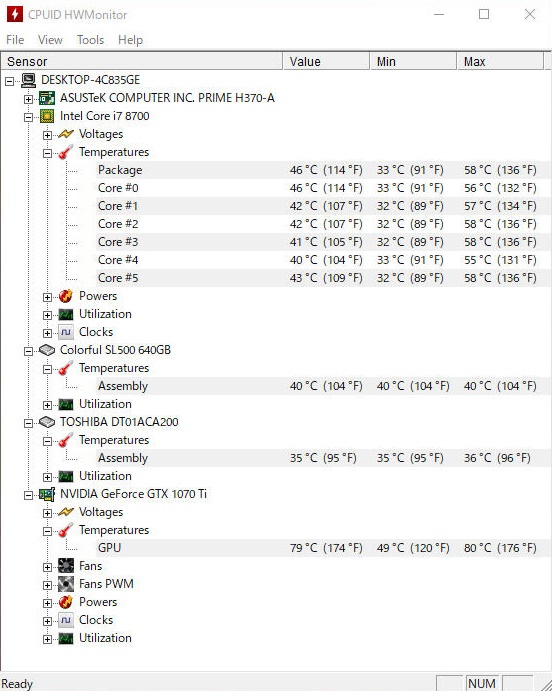This screenshot has width=552, height=691.
Task: Open the File menu
Action: [x=15, y=40]
